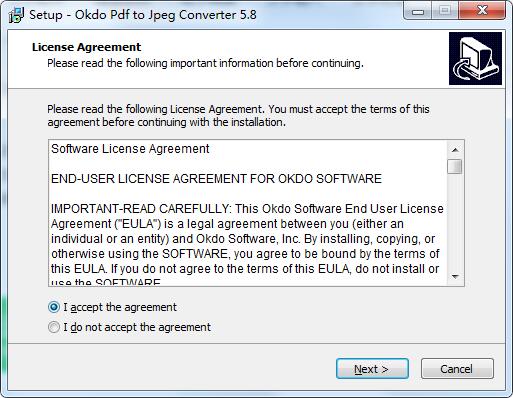Screen dimensions: 513x398
Task: Select the I accept the agreement option
Action: pos(112,307)
